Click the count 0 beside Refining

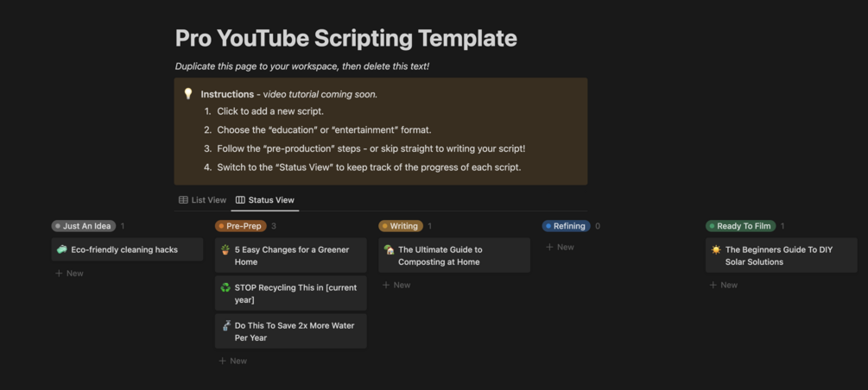point(598,226)
